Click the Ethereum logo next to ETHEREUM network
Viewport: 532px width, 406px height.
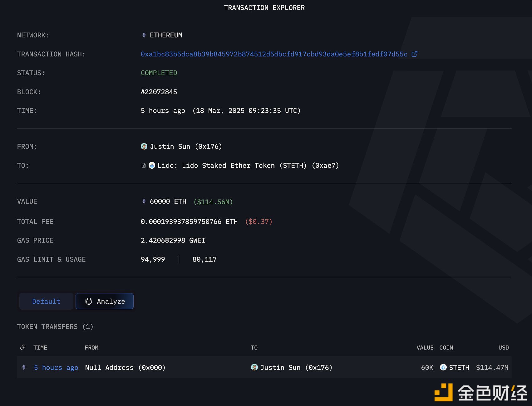click(x=144, y=35)
